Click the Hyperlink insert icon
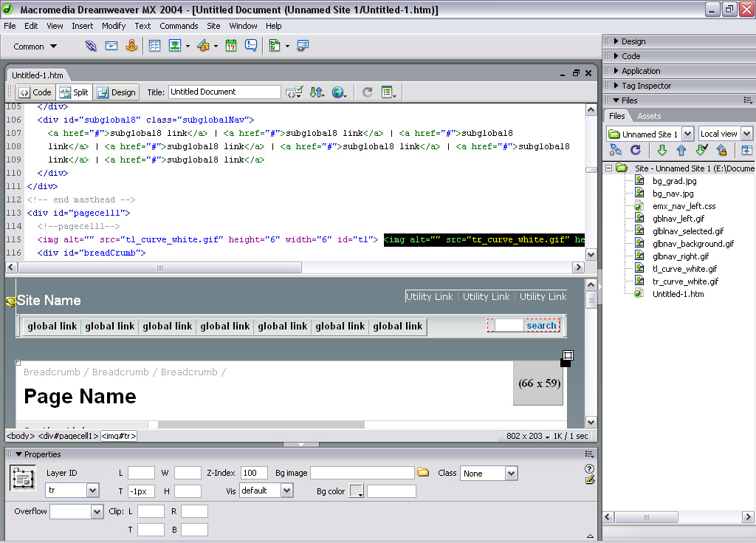 click(91, 46)
